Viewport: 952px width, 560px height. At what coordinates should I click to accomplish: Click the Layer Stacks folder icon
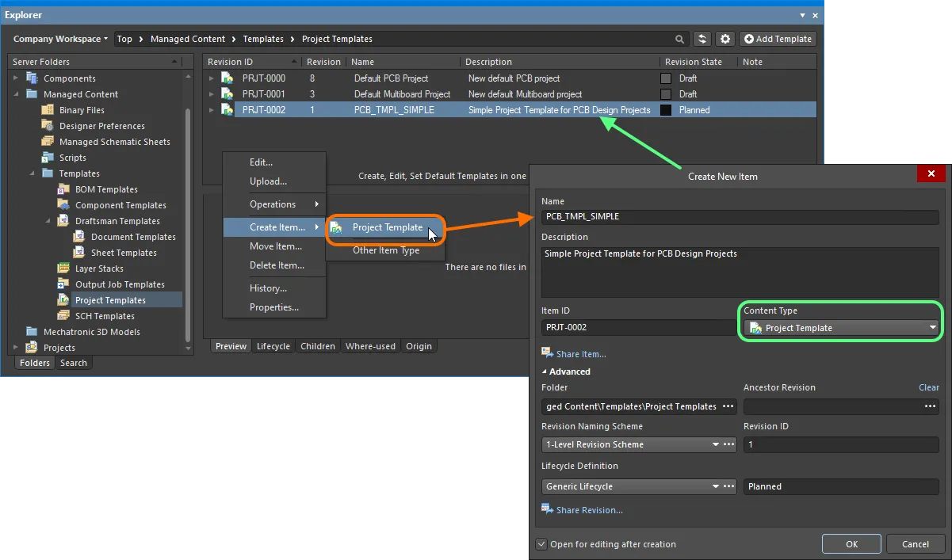coord(63,269)
